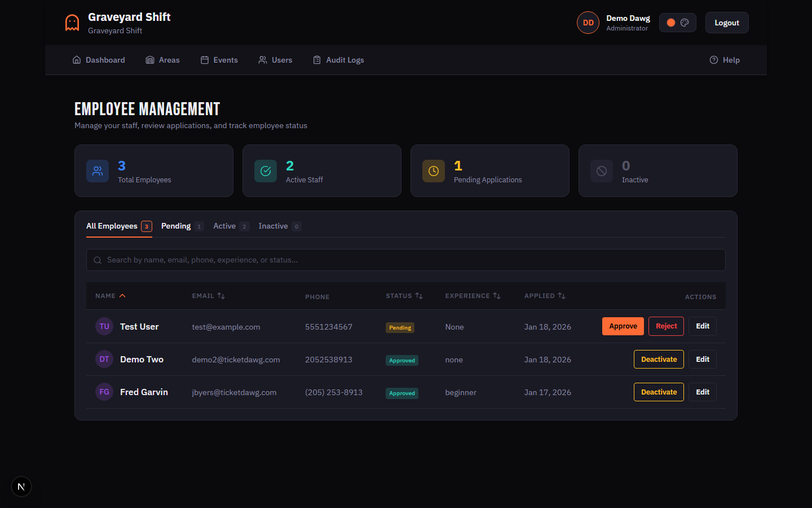This screenshot has height=508, width=812.
Task: Approve Test User's application
Action: (x=623, y=326)
